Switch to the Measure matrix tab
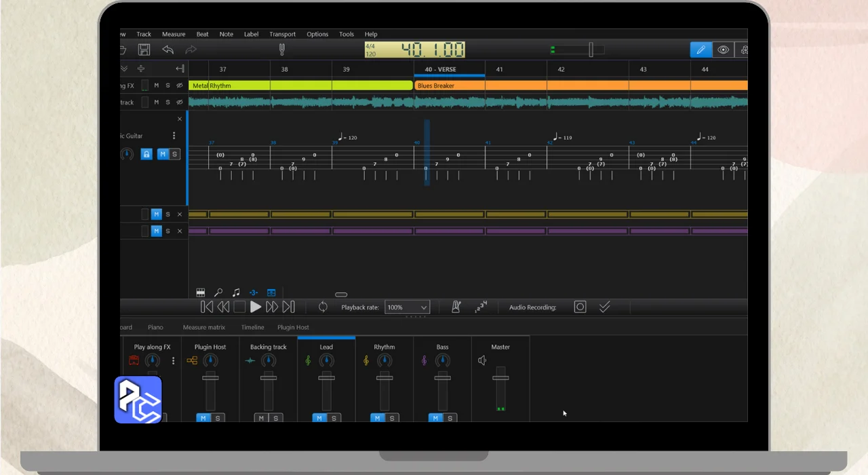 (203, 327)
